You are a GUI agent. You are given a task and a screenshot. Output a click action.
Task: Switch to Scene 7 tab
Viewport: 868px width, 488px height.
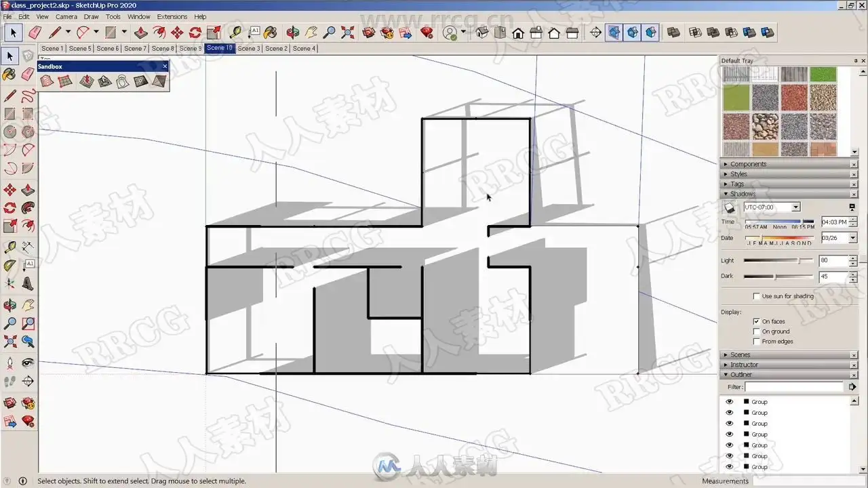click(x=134, y=48)
